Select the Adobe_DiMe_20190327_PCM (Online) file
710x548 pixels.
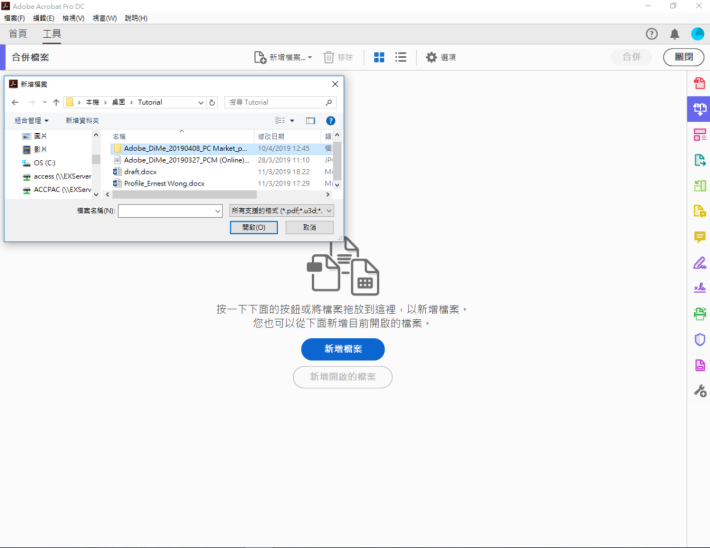187,160
